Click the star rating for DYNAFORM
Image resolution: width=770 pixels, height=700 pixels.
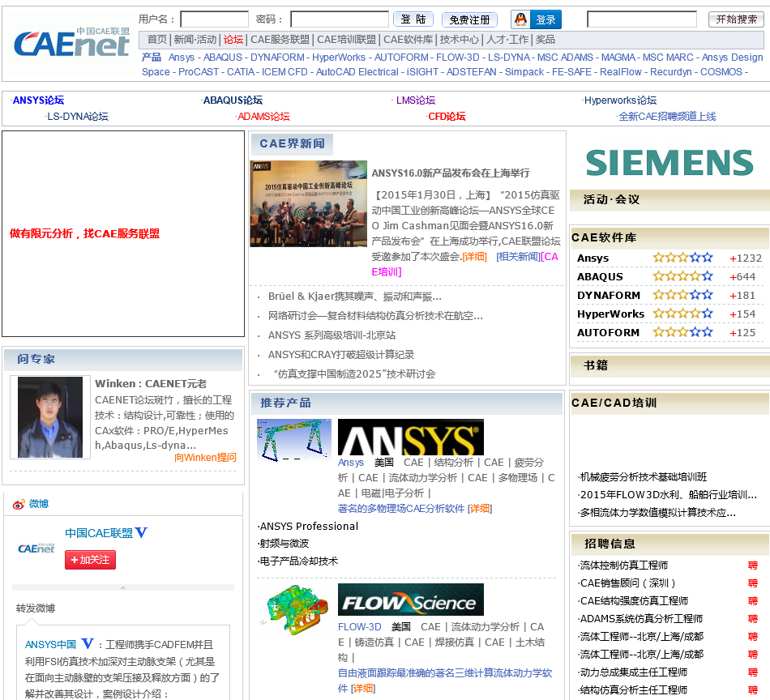click(x=682, y=295)
